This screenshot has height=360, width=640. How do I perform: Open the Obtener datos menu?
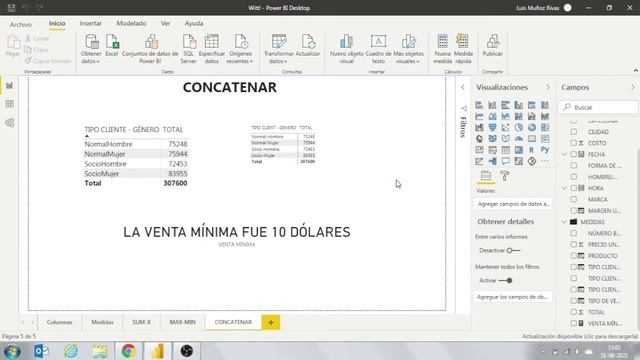[91, 49]
